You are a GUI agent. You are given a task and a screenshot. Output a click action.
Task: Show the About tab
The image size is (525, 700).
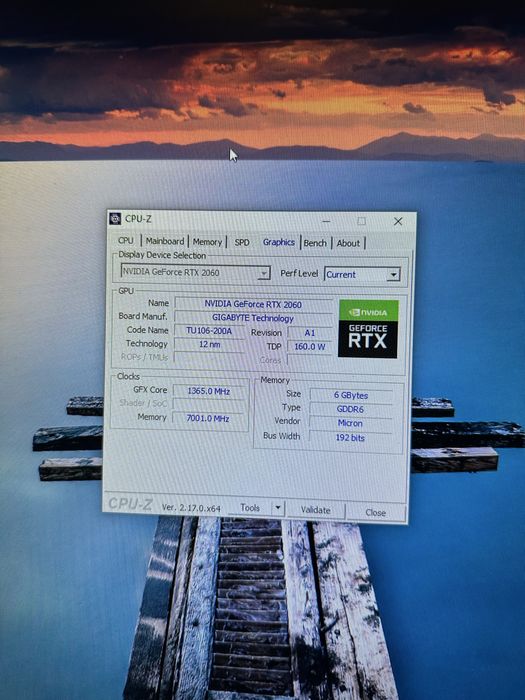[348, 243]
